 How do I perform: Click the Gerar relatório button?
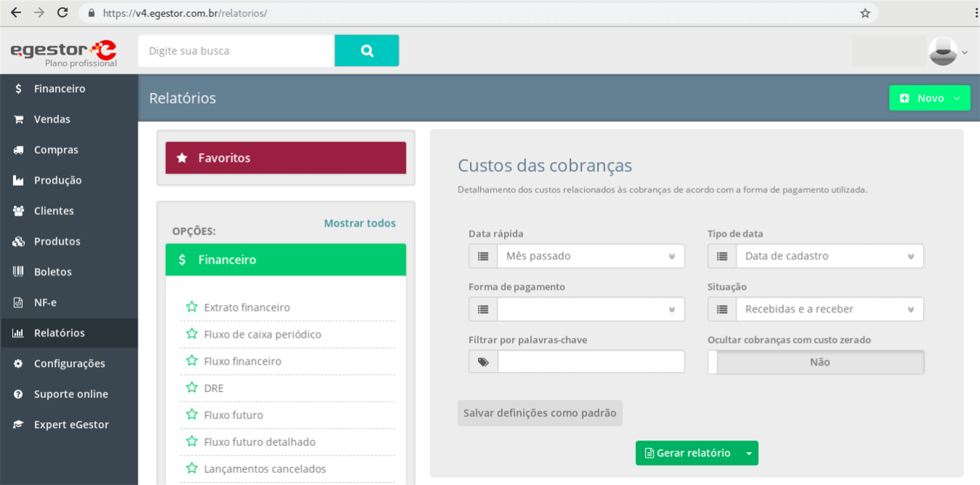point(688,453)
